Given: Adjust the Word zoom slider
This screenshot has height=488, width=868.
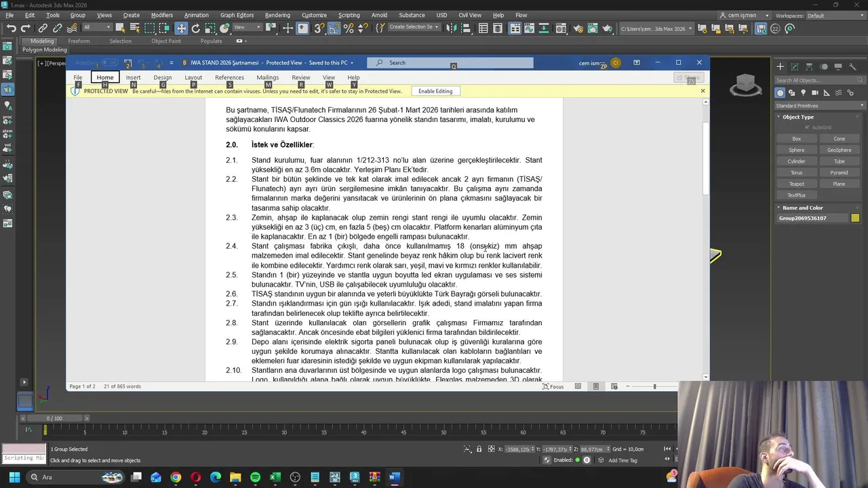Looking at the screenshot, I should (x=654, y=386).
